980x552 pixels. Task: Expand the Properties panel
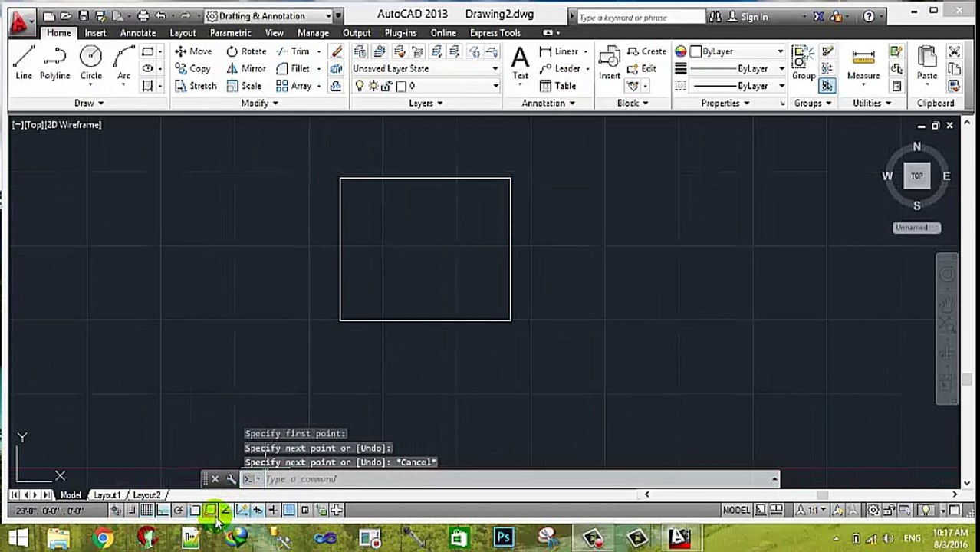click(x=725, y=103)
